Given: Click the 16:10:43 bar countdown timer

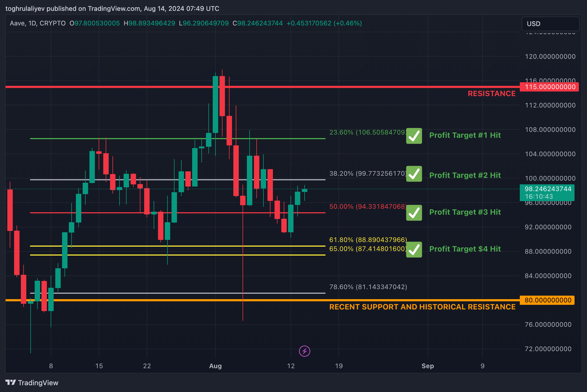Looking at the screenshot, I should [x=539, y=197].
